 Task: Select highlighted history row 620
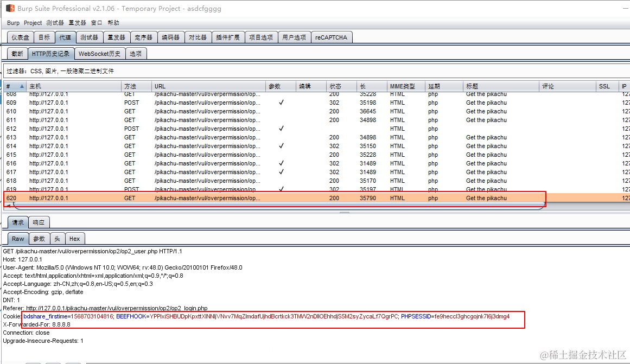point(316,198)
